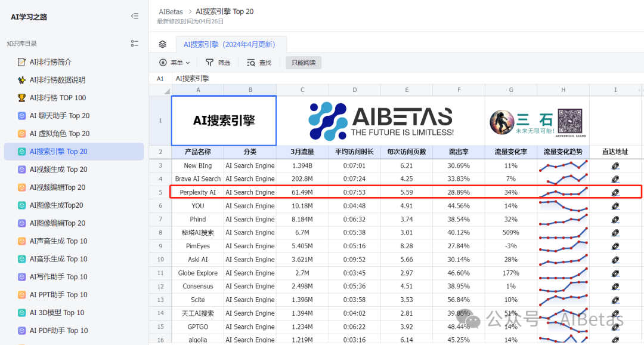Click the link icon in the YOU row
This screenshot has height=345, width=644.
(615, 206)
